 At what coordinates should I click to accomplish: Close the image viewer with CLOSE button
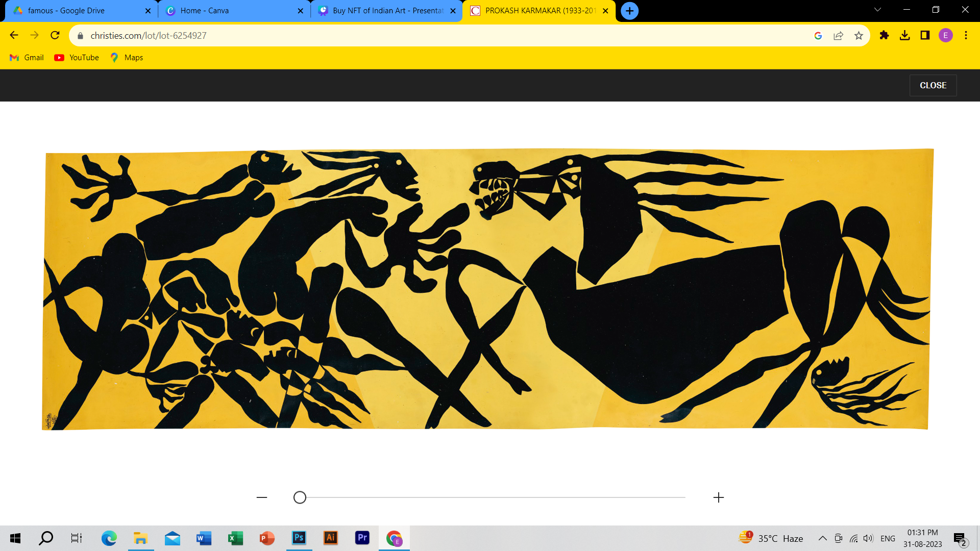tap(933, 85)
